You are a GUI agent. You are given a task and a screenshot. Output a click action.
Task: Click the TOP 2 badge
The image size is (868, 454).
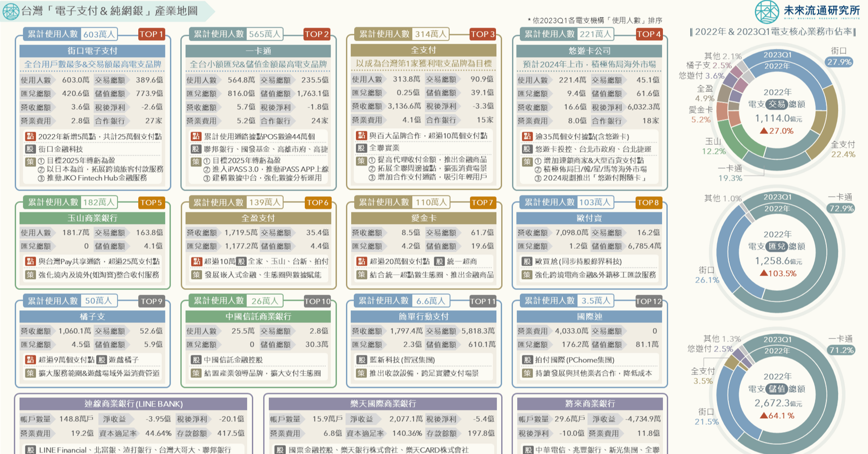(317, 34)
